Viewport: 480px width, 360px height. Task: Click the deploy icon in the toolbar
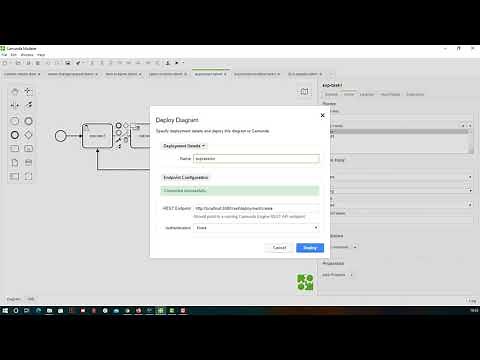pos(168,63)
